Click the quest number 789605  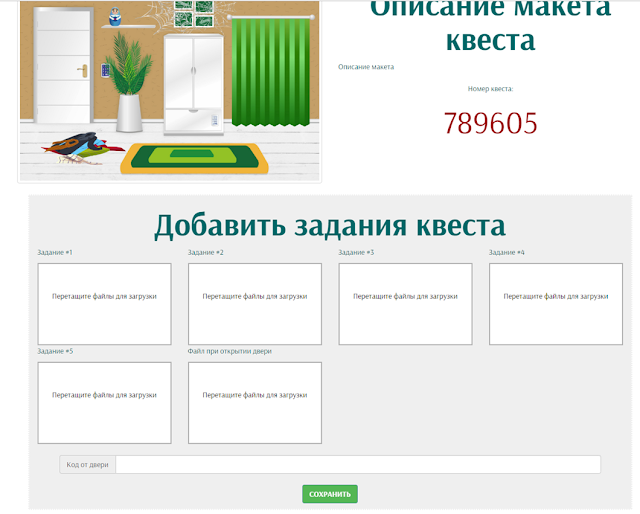click(x=490, y=123)
